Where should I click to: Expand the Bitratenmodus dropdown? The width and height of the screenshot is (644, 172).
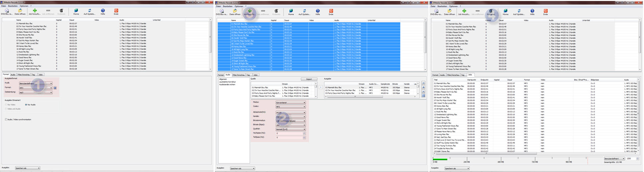(290, 121)
